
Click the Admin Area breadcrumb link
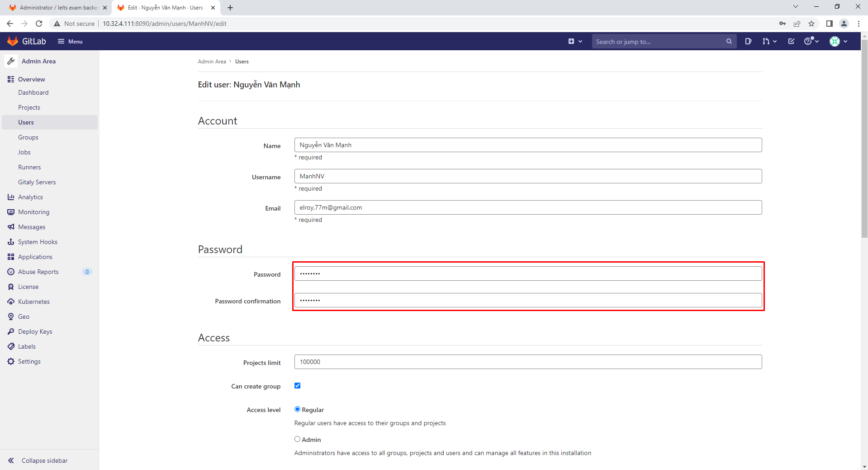pos(212,62)
